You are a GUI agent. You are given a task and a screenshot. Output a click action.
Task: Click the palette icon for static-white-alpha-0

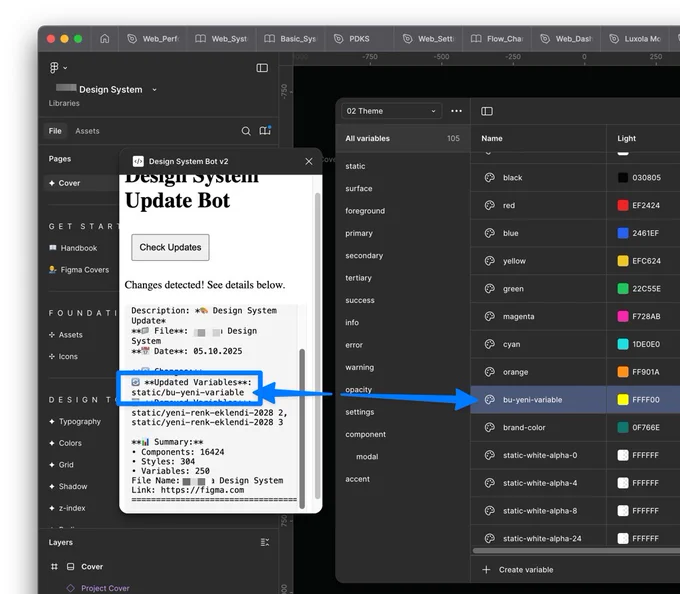[x=490, y=455]
